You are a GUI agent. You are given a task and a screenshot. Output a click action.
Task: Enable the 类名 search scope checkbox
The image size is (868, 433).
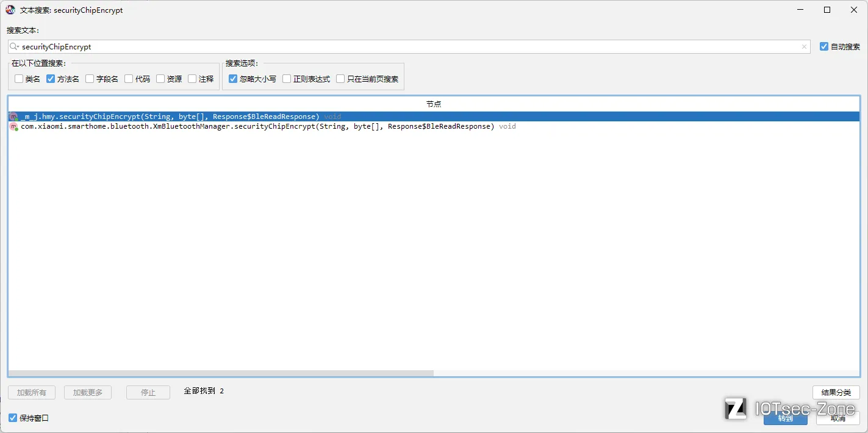pos(19,78)
